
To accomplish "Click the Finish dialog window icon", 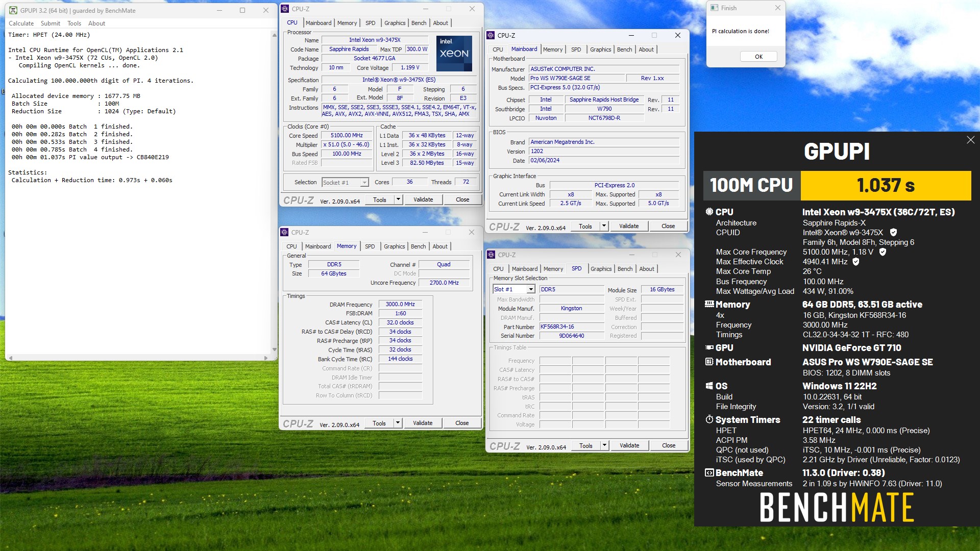I will 715,8.
